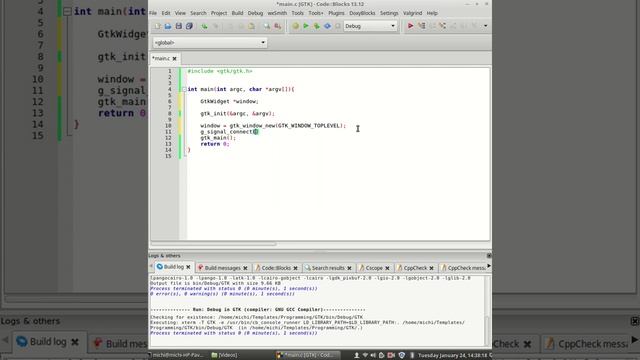Open the <global> scope dropdown

210,42
